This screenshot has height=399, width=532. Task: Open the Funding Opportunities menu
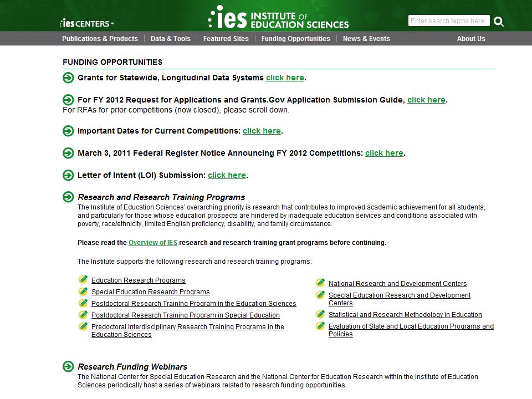[295, 39]
